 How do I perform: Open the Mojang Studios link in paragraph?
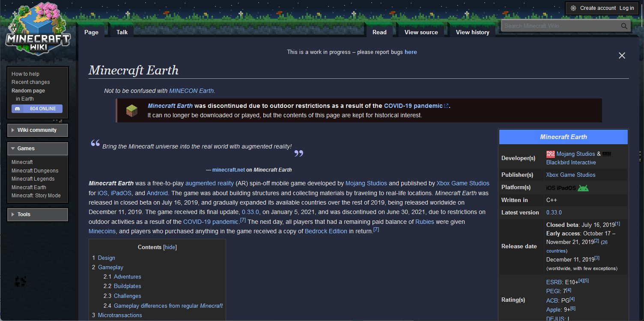(x=366, y=183)
